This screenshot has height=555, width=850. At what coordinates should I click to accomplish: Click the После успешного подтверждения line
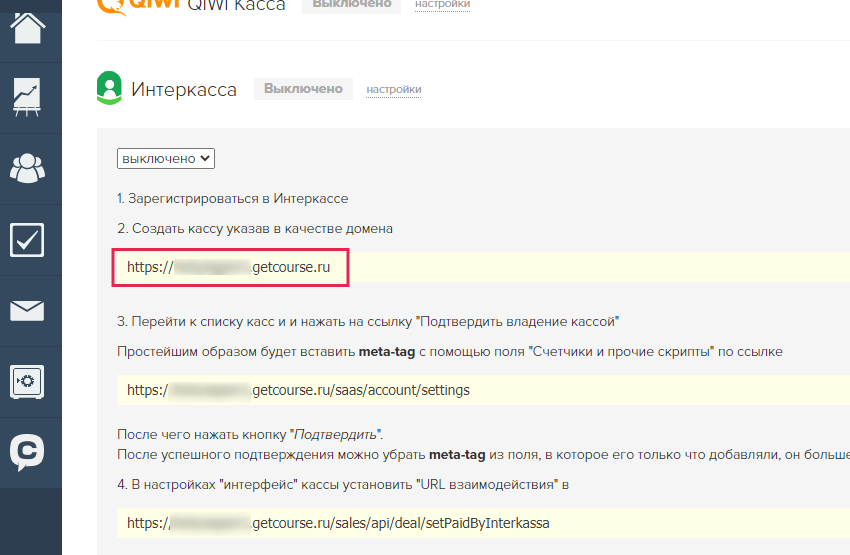[484, 455]
